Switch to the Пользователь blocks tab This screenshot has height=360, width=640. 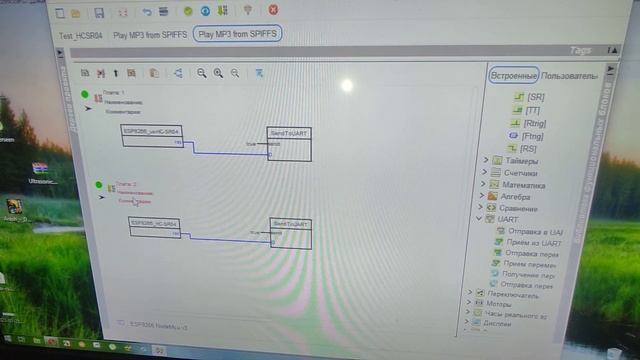pos(569,76)
